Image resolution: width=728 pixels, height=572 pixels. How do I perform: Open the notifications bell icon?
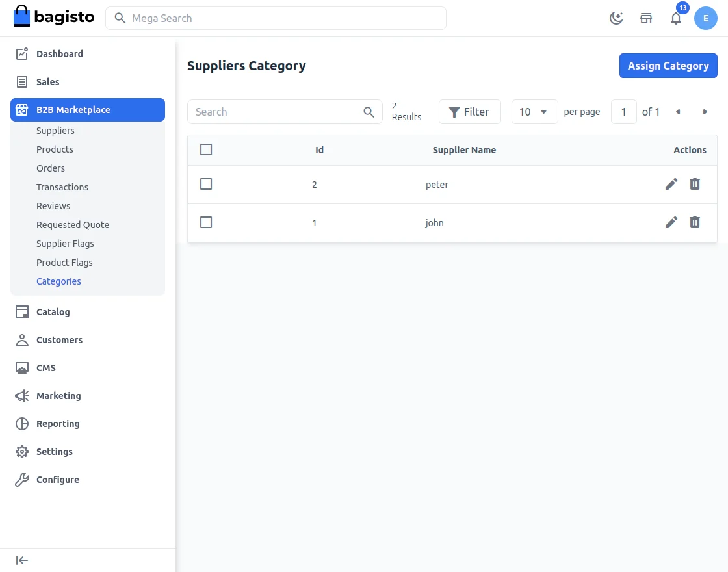[676, 18]
